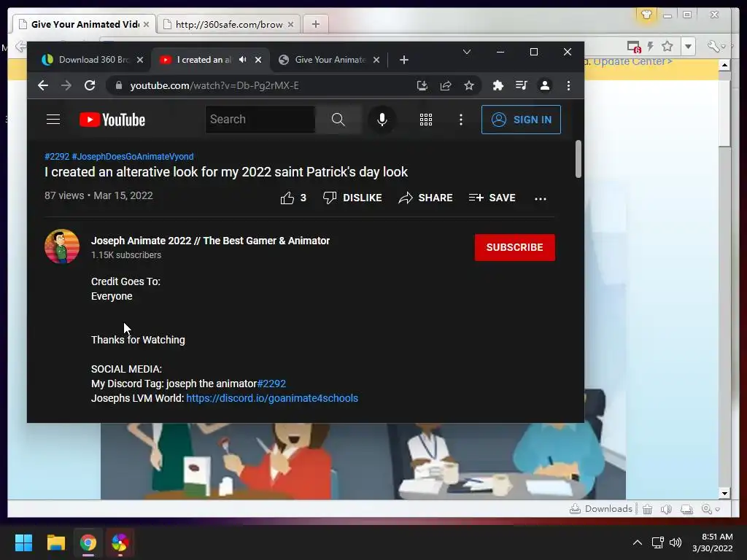
Task: Click the 360 browser skin shirt icon
Action: (x=646, y=15)
